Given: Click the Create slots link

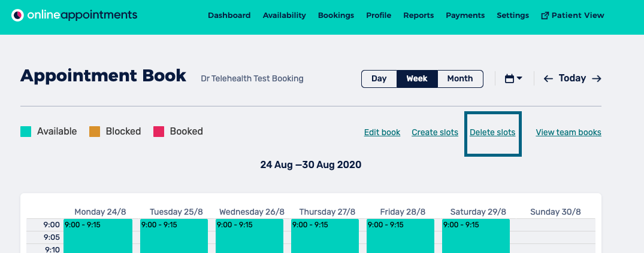Looking at the screenshot, I should point(434,132).
